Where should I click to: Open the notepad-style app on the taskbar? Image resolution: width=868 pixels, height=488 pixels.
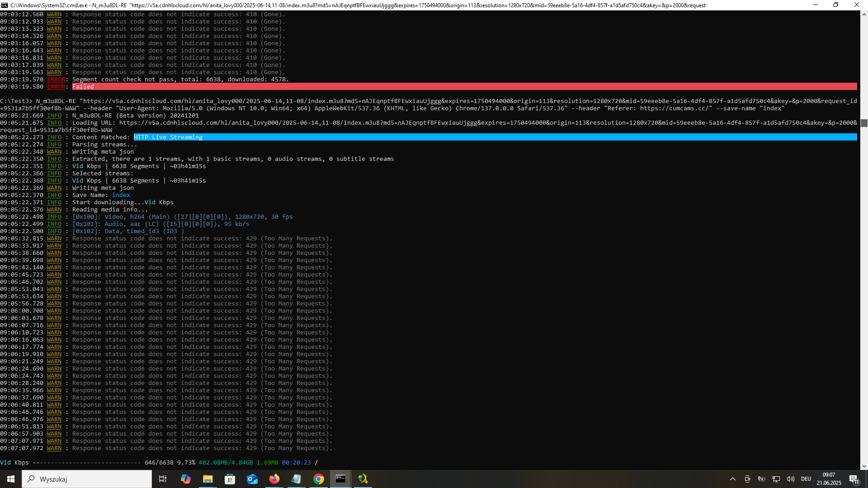click(296, 479)
